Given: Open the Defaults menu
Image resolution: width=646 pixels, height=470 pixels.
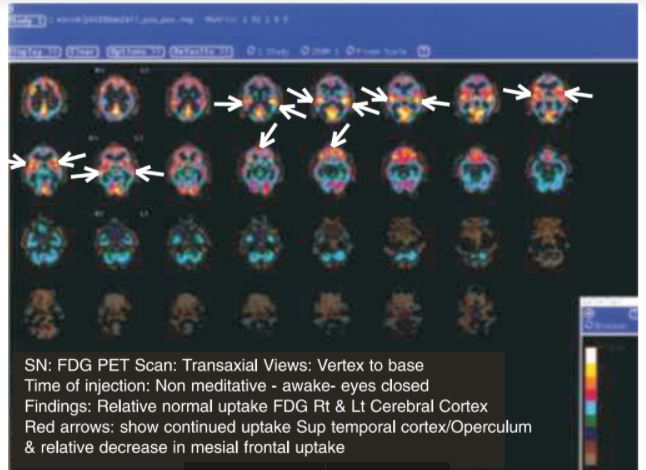Looking at the screenshot, I should coord(201,52).
